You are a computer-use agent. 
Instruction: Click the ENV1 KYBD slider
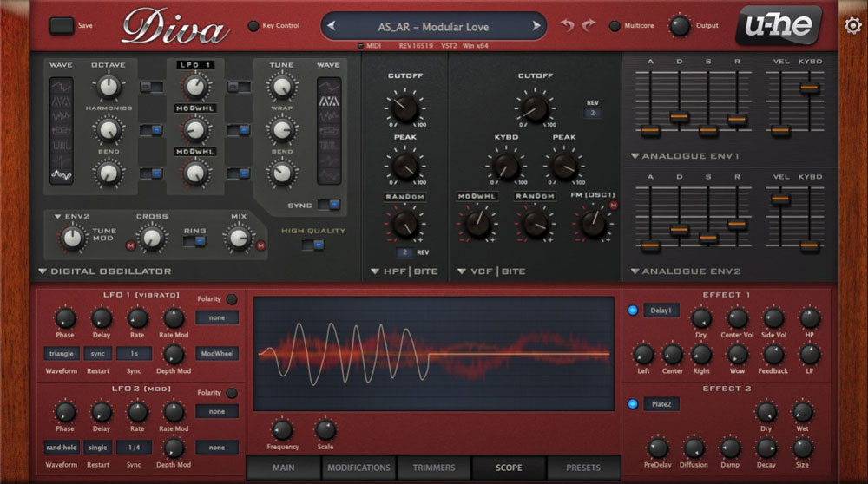pos(809,88)
